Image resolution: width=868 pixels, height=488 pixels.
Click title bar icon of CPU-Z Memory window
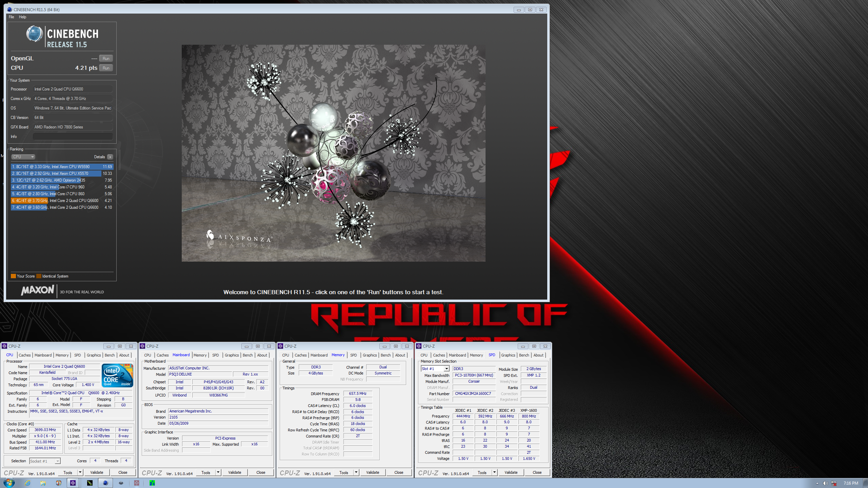click(x=280, y=346)
